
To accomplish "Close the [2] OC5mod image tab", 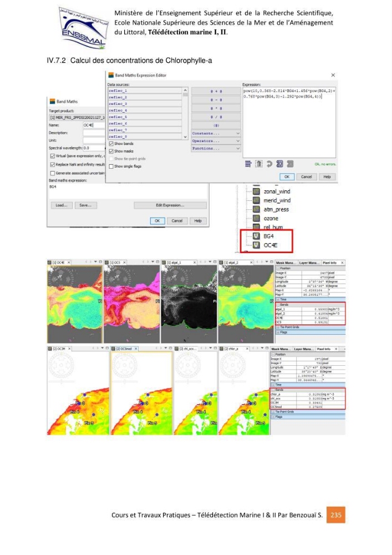I will point(136,349).
